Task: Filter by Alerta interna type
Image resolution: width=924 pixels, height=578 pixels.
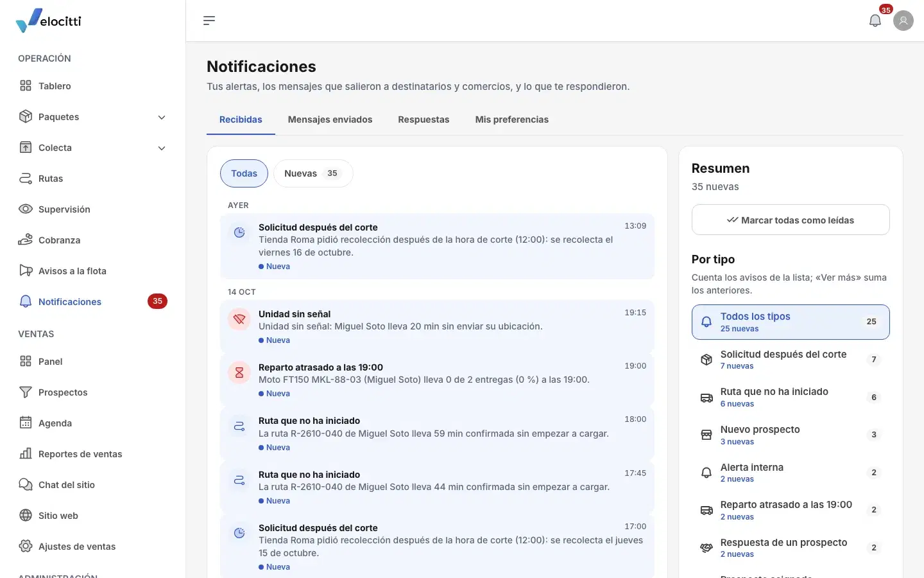Action: (x=791, y=473)
